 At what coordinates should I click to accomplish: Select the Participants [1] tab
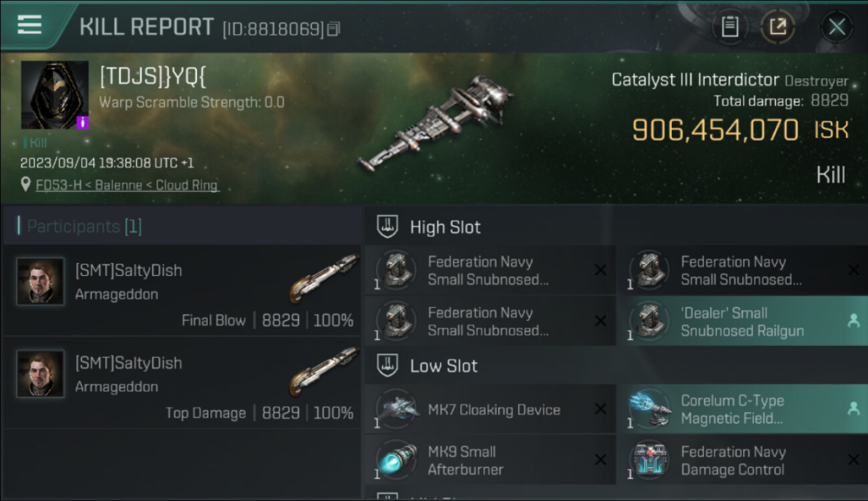point(80,226)
